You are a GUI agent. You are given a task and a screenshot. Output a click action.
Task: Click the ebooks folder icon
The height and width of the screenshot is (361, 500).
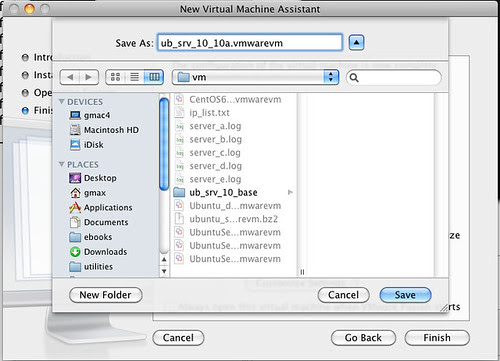point(75,237)
